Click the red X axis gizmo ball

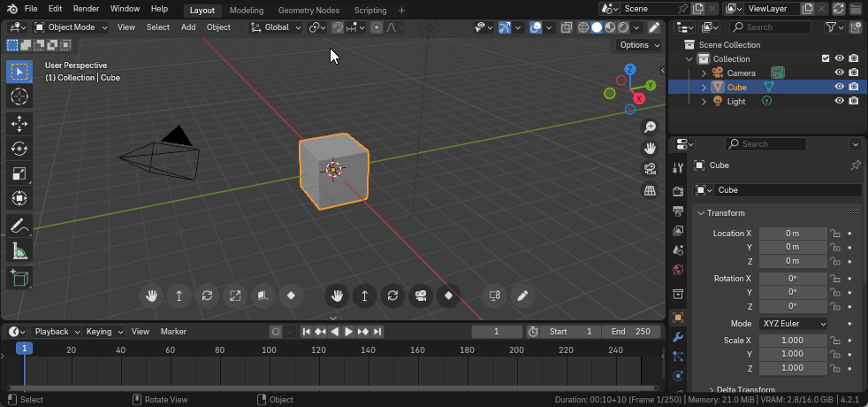click(x=639, y=98)
